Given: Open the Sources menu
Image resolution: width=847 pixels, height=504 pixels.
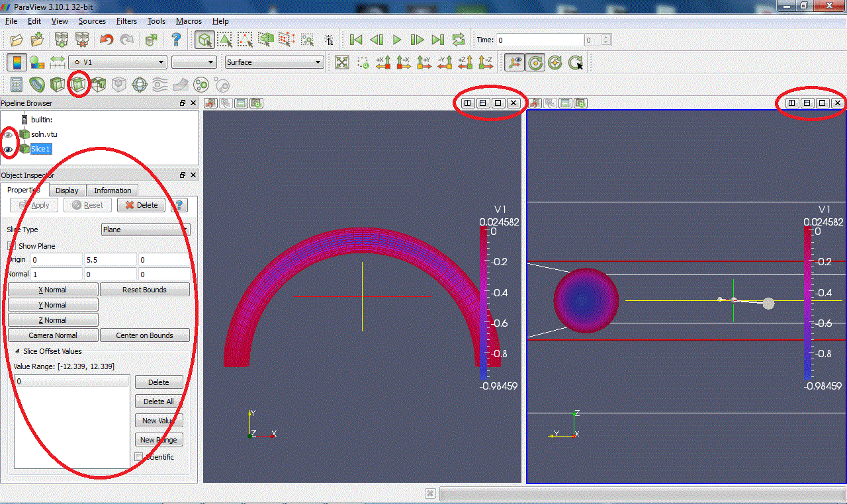Looking at the screenshot, I should pos(92,21).
